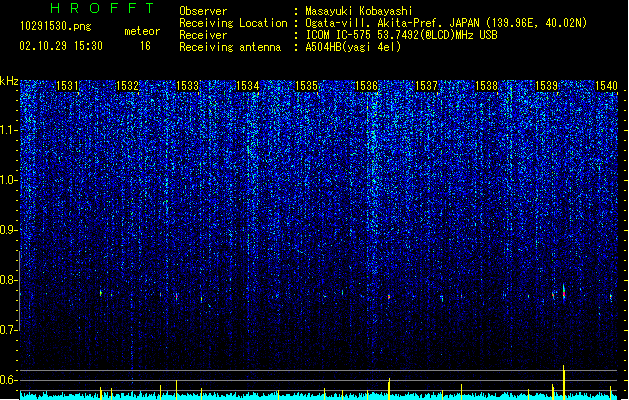629x400 pixels.
Task: Click the yellow intensity spike after 1536
Action: 389,389
